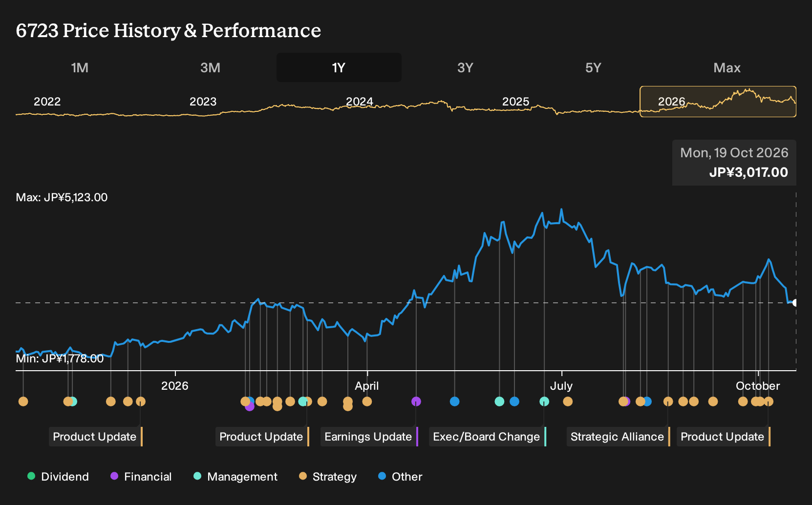Select the active 1Y tab
The image size is (812, 505).
click(x=339, y=67)
